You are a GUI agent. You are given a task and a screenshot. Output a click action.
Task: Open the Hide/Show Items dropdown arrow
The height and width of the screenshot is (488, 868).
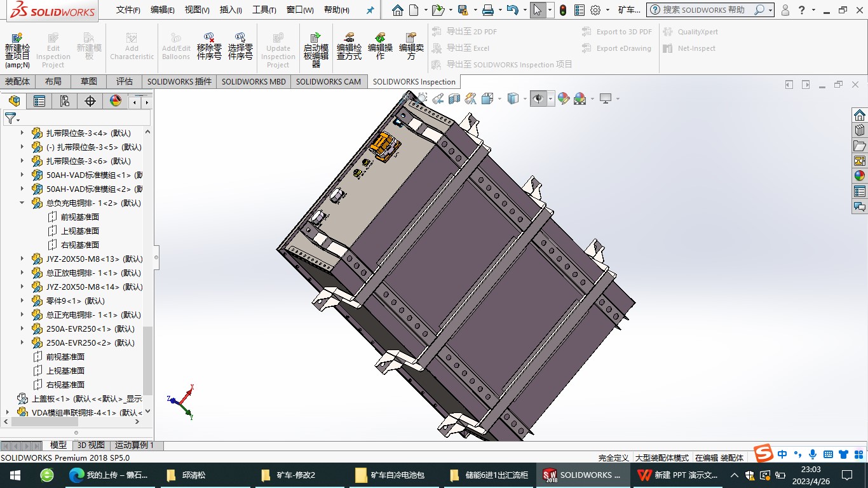point(551,98)
